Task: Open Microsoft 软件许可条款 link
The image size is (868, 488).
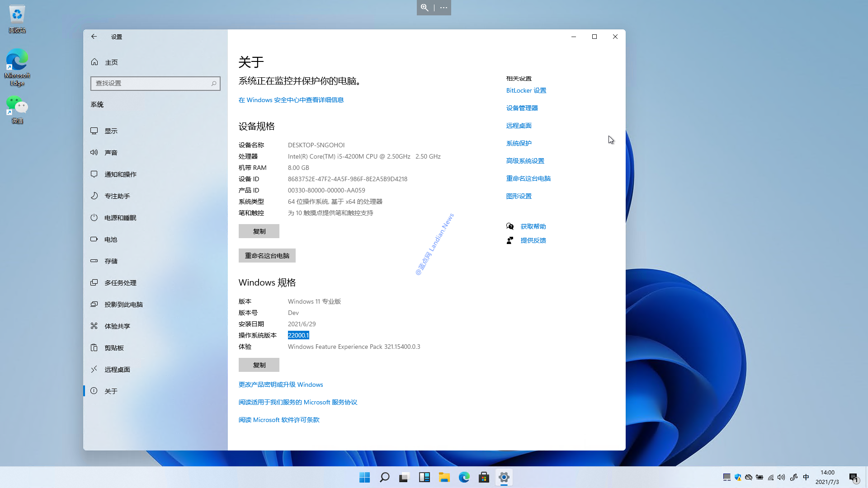Action: click(x=279, y=420)
